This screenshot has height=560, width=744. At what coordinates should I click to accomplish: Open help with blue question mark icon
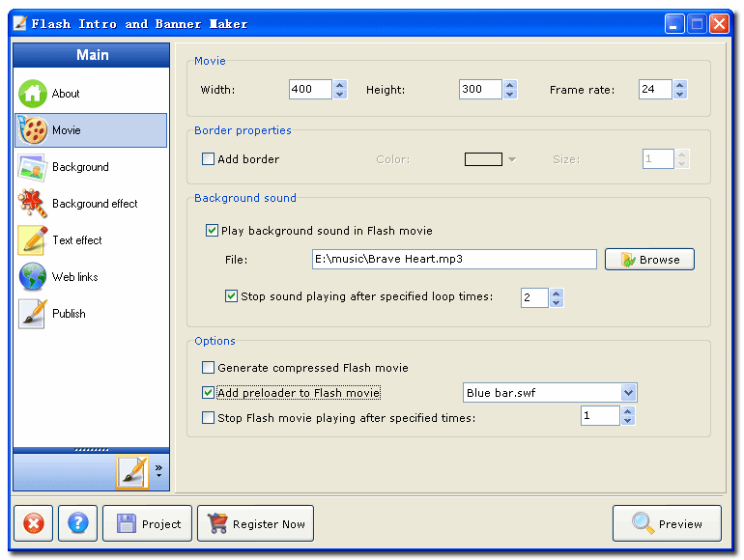pyautogui.click(x=78, y=524)
